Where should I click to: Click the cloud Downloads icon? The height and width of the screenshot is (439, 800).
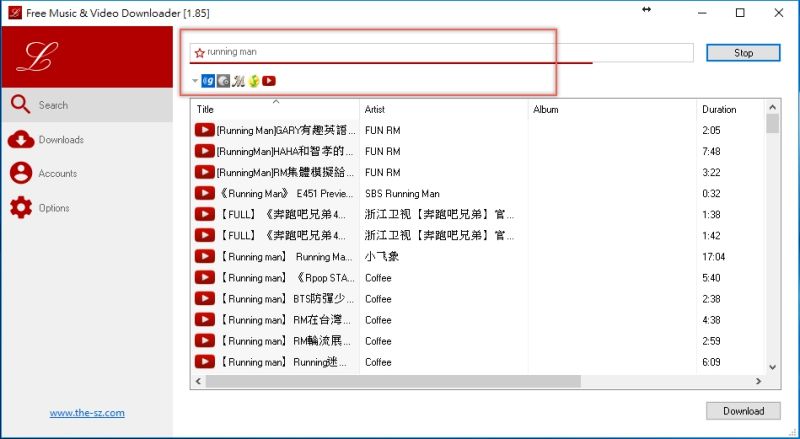(21, 139)
